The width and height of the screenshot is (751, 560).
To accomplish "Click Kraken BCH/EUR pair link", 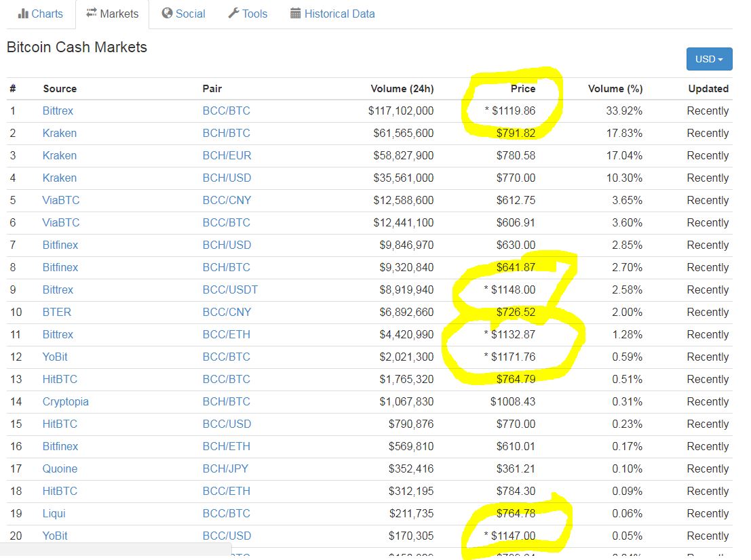I will [x=227, y=155].
